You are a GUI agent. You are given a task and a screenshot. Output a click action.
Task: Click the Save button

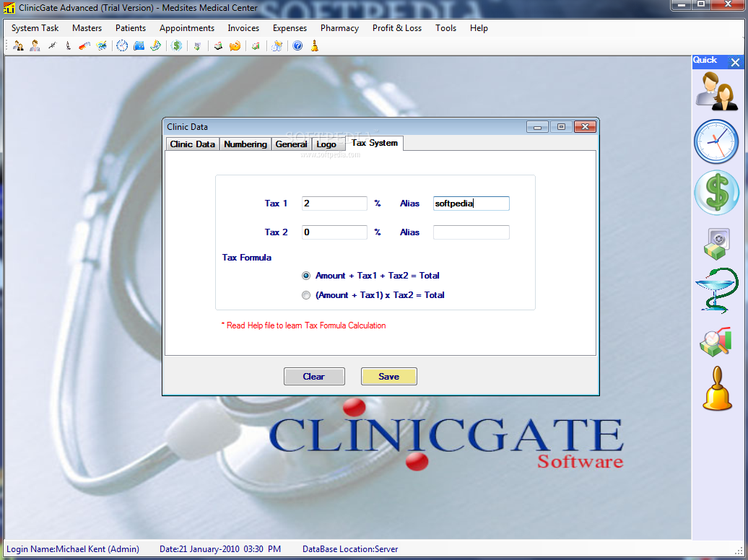point(388,377)
